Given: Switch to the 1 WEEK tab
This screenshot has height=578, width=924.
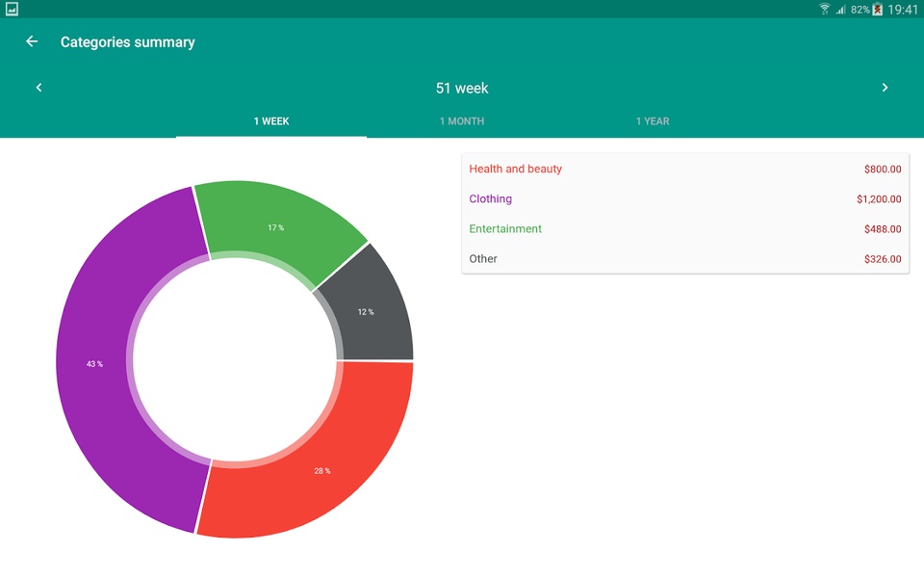Looking at the screenshot, I should [x=271, y=121].
